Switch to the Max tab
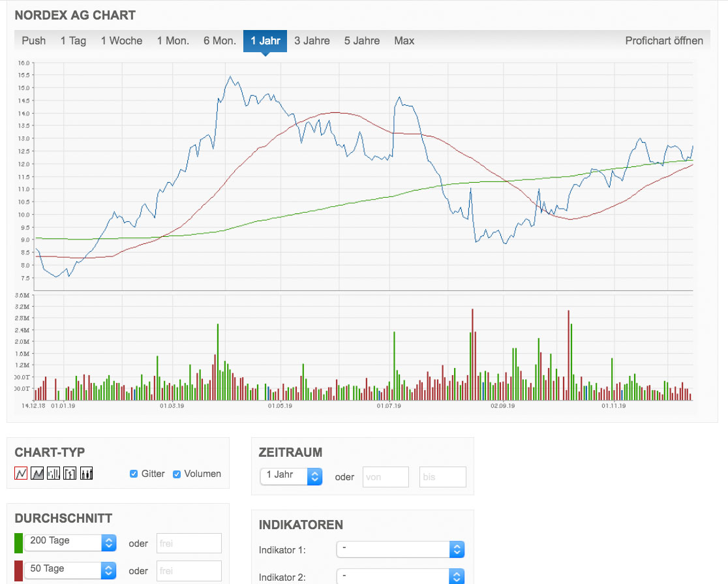Viewport: 728px width, 584px height. [x=404, y=41]
